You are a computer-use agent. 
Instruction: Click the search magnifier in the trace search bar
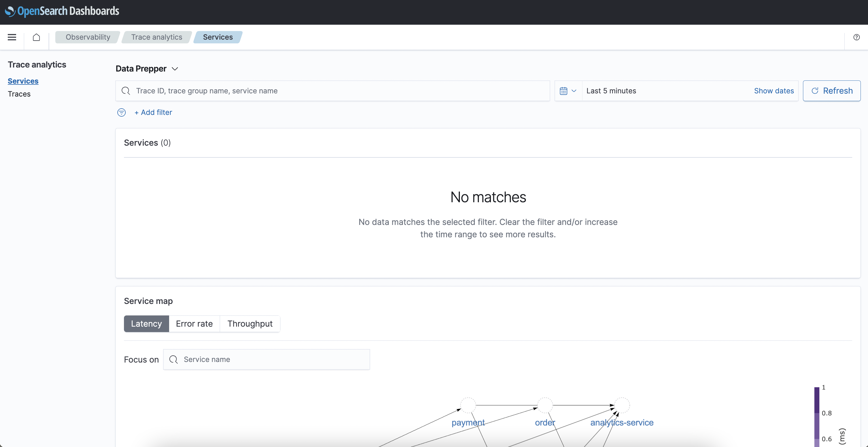click(x=126, y=90)
